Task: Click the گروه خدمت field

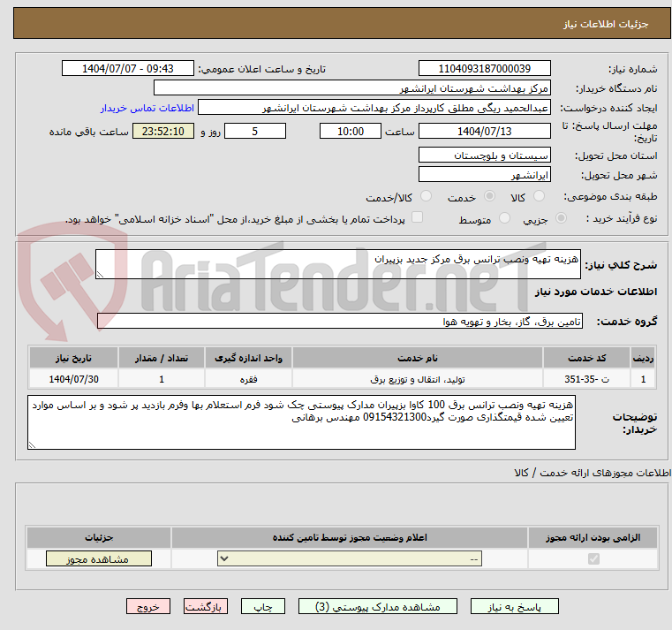Action: (339, 322)
